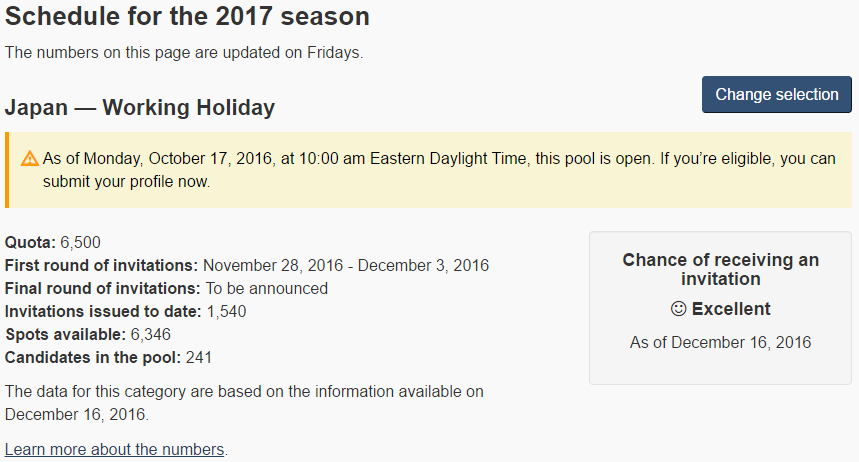Click the Excellent rating text
This screenshot has width=859, height=462.
coord(731,309)
